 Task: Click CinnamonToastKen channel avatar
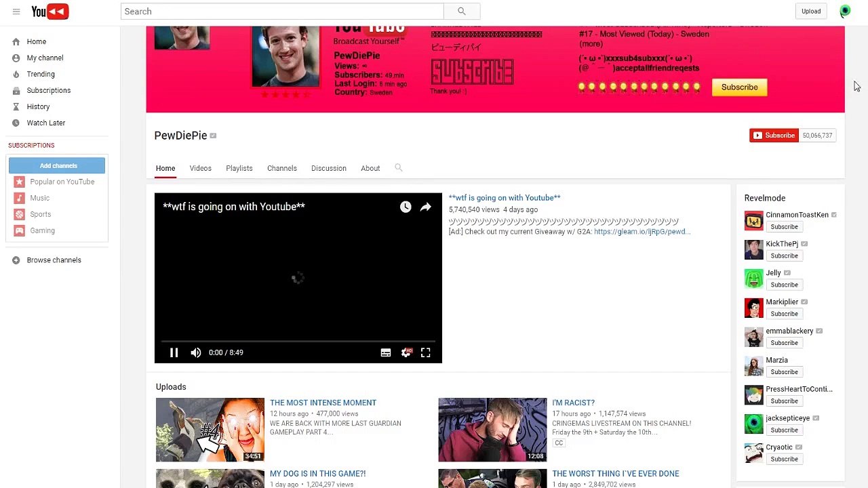click(x=754, y=221)
